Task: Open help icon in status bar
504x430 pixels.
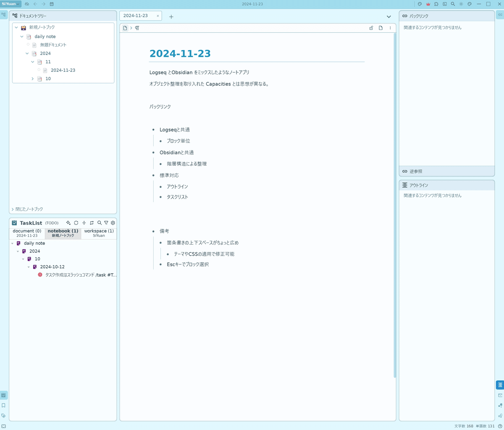Action: click(x=500, y=426)
